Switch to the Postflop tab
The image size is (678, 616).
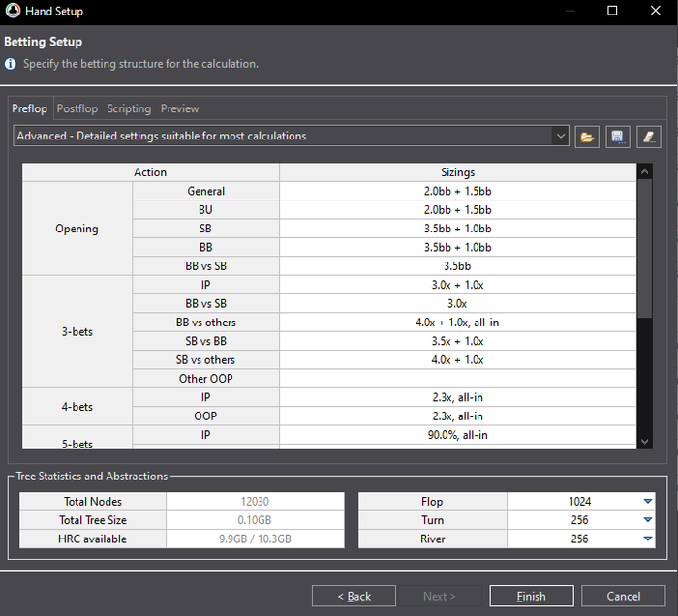click(x=77, y=109)
